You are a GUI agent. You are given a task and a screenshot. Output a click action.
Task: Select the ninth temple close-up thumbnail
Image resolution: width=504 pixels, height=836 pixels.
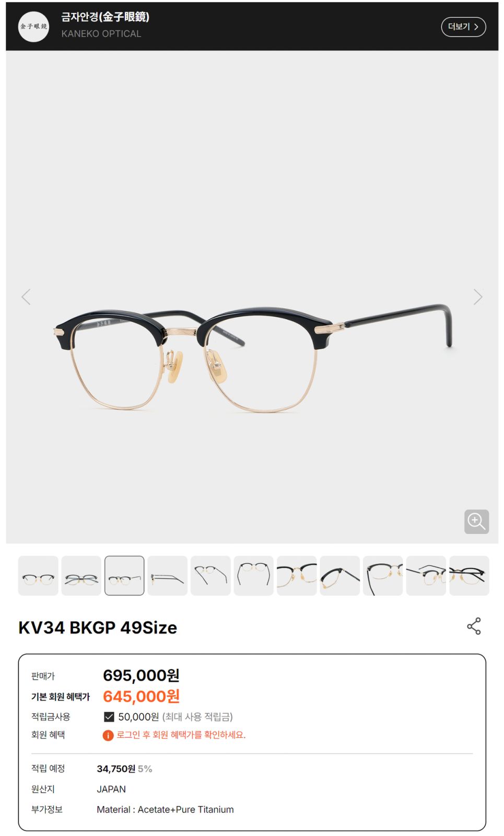click(x=383, y=576)
